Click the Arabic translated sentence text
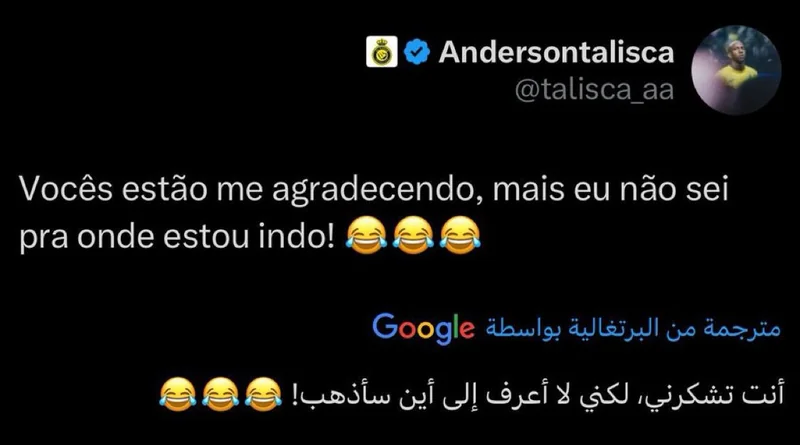This screenshot has width=800, height=445. (x=538, y=395)
